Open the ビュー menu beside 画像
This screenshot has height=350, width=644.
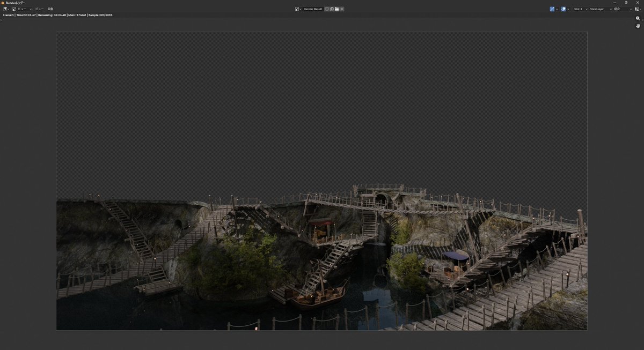click(39, 9)
